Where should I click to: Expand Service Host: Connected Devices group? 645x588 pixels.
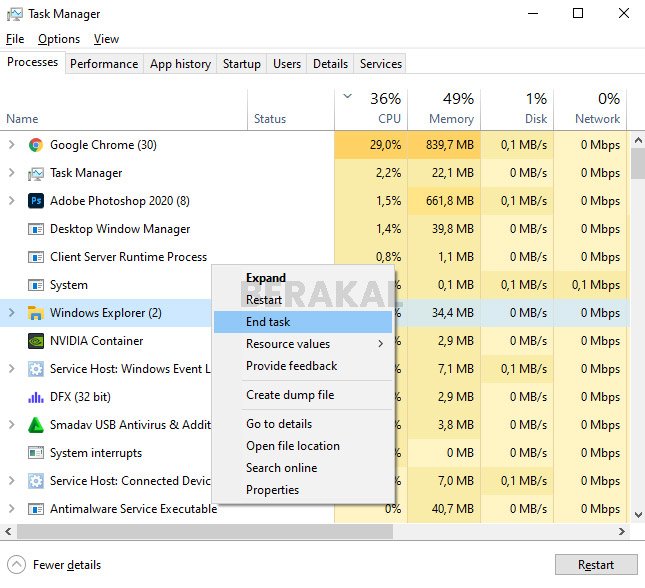[x=12, y=481]
